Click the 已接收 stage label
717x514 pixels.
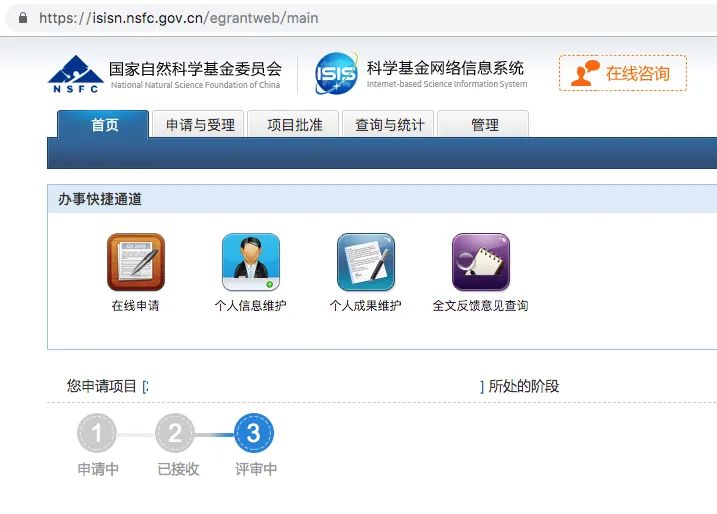pyautogui.click(x=178, y=469)
